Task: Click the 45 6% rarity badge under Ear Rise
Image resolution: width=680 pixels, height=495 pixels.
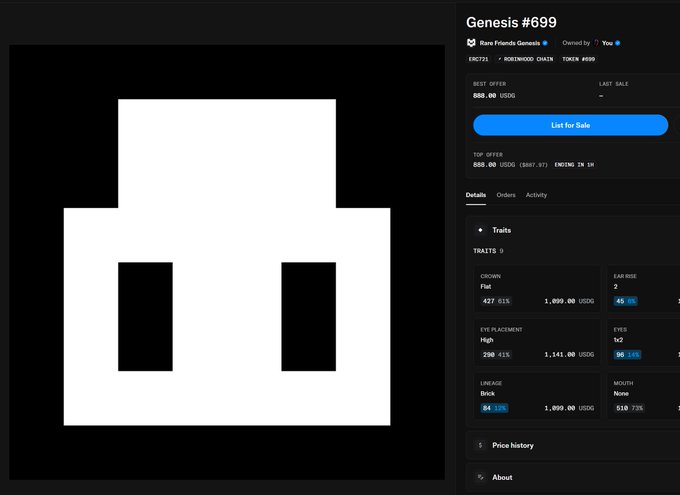Action: [625, 301]
